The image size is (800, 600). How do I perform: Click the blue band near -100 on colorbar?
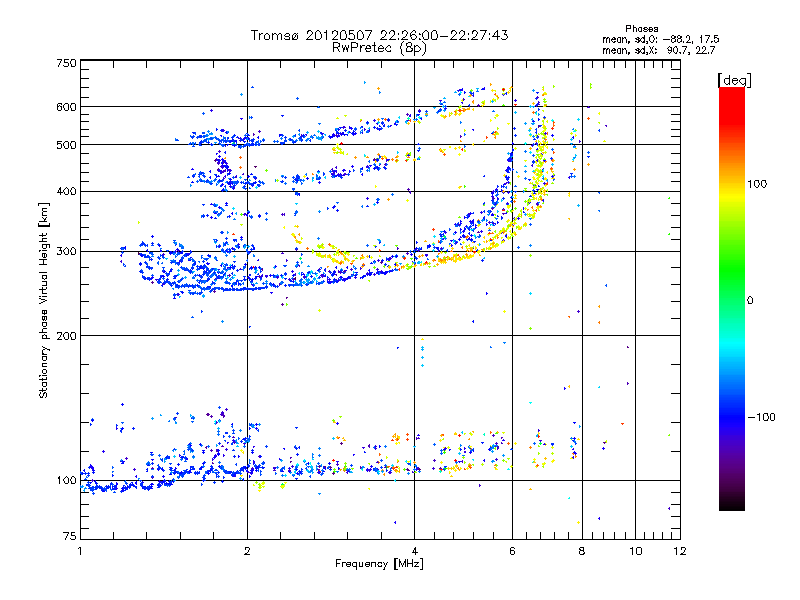tap(732, 408)
